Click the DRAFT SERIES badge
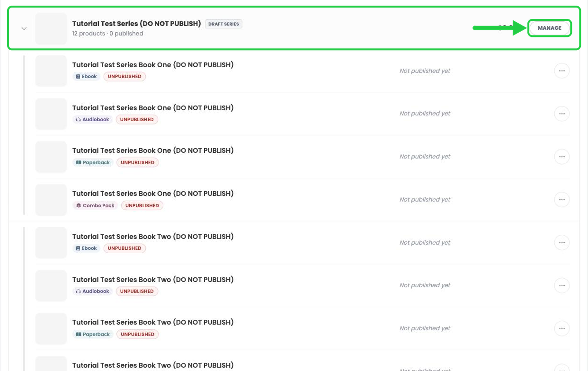This screenshot has width=588, height=371. [x=223, y=24]
